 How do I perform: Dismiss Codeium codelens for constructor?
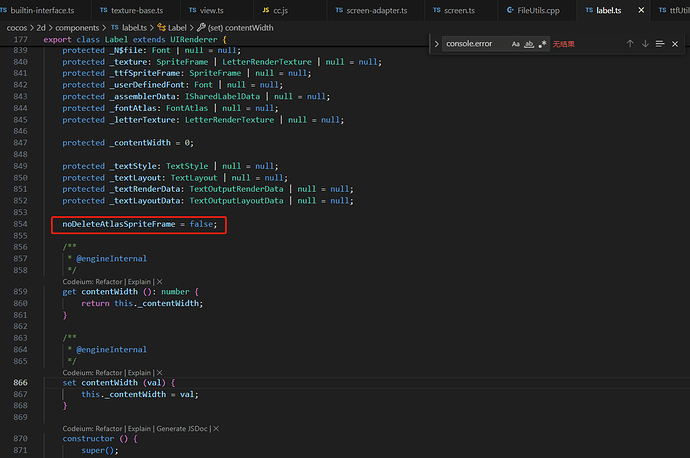click(x=216, y=429)
